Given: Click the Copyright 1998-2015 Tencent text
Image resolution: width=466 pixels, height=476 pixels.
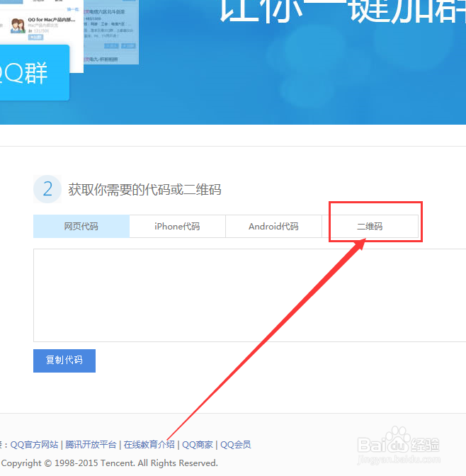Looking at the screenshot, I should click(109, 463).
